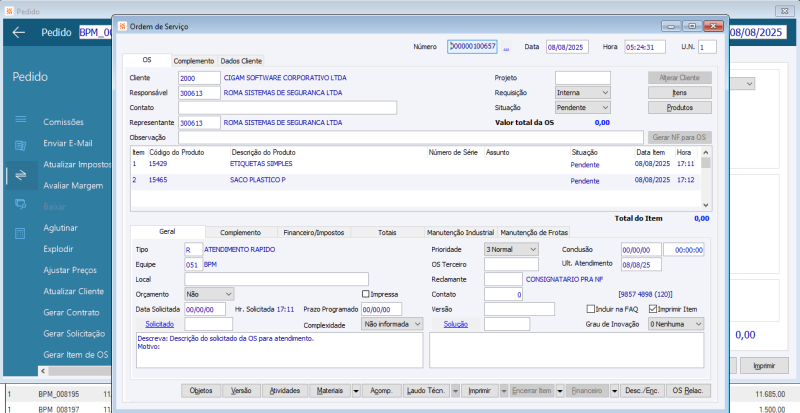
Task: Toggle the Impressa checkbox
Action: pos(365,294)
